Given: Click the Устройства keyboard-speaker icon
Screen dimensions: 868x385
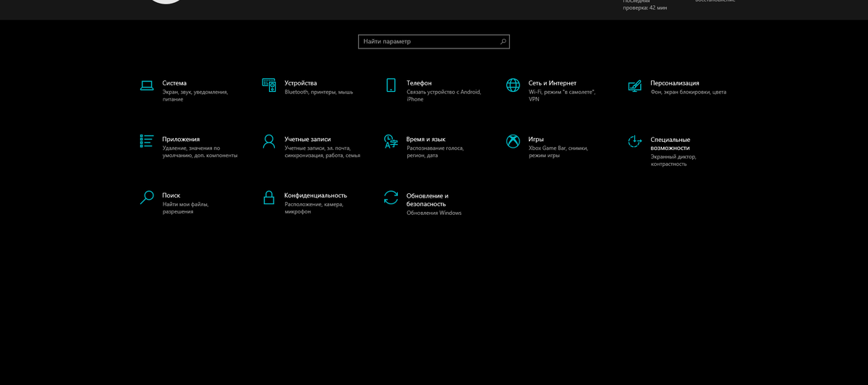Looking at the screenshot, I should pyautogui.click(x=269, y=85).
